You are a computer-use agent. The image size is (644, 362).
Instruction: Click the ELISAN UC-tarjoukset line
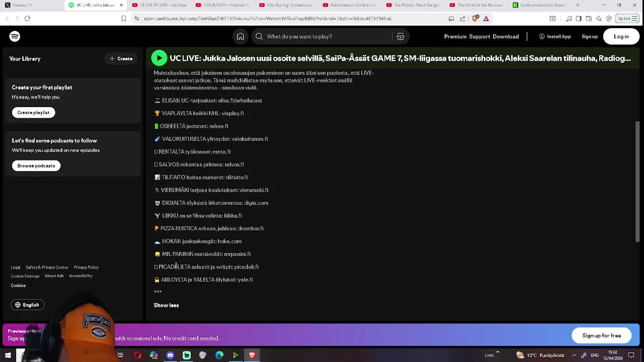(208, 101)
